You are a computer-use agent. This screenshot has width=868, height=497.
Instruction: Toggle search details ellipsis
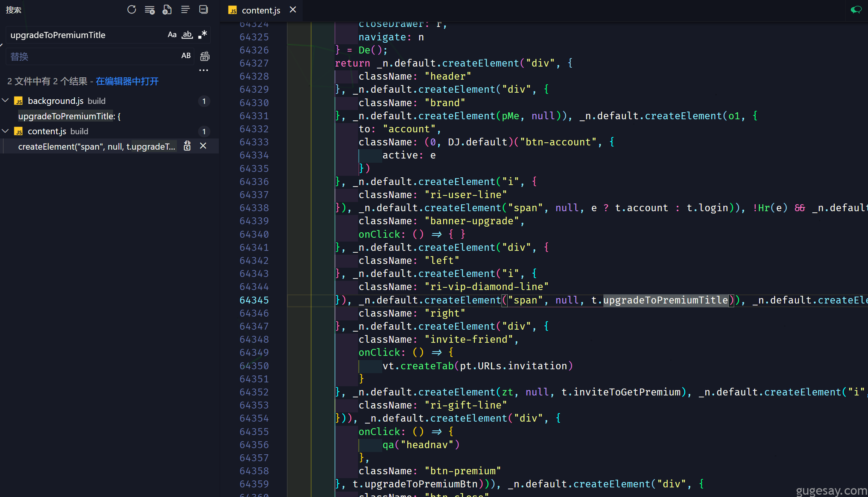[203, 70]
